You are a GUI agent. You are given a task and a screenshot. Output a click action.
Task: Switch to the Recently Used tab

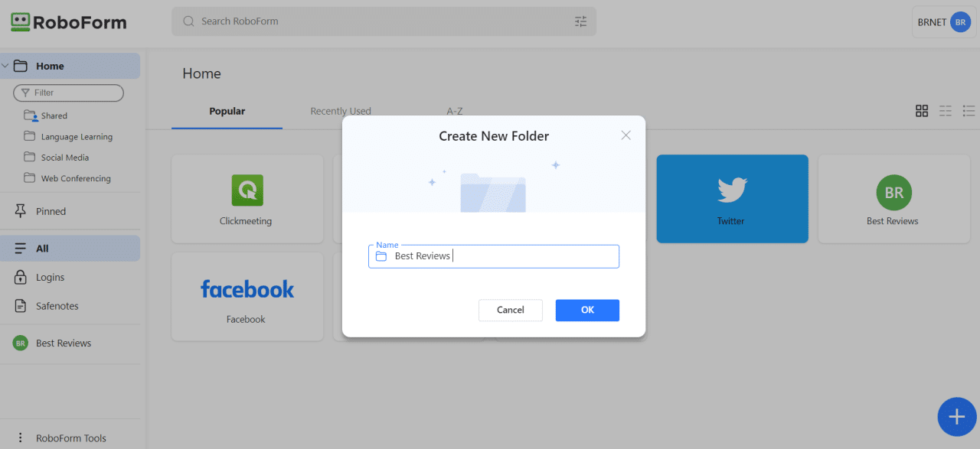click(341, 111)
